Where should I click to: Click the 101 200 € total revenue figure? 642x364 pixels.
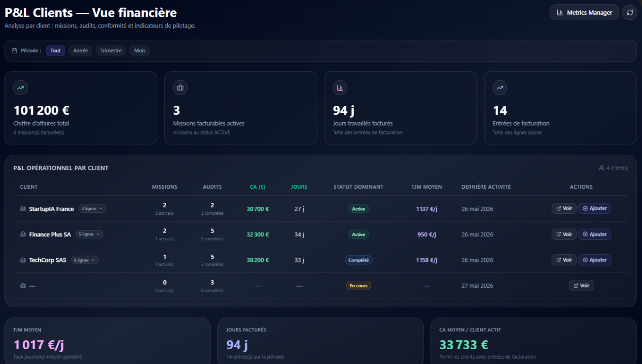41,110
